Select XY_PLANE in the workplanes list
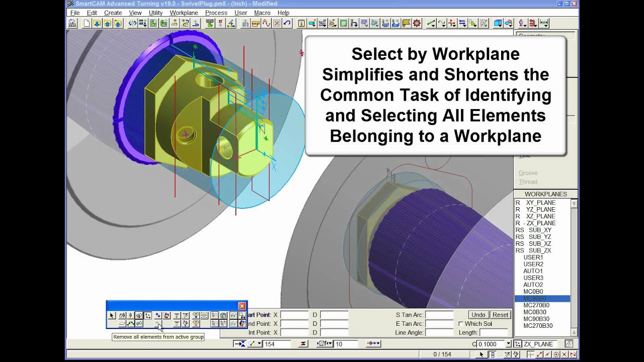 (x=542, y=203)
